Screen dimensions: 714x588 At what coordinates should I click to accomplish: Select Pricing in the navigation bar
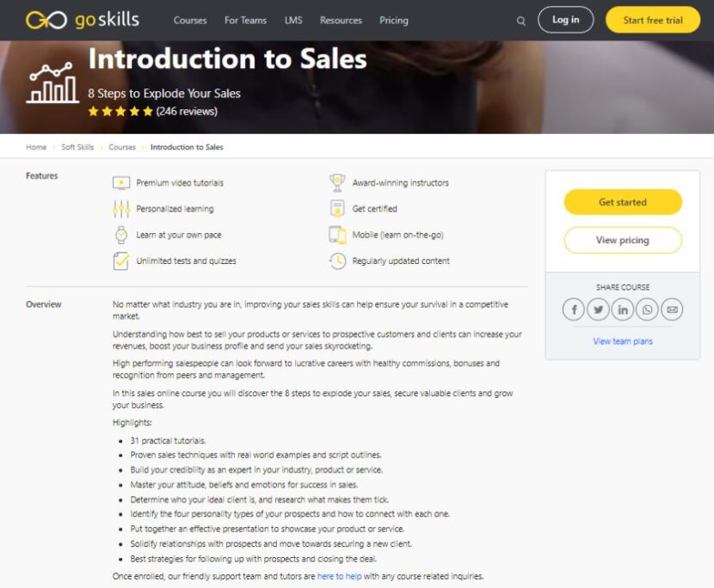click(394, 19)
